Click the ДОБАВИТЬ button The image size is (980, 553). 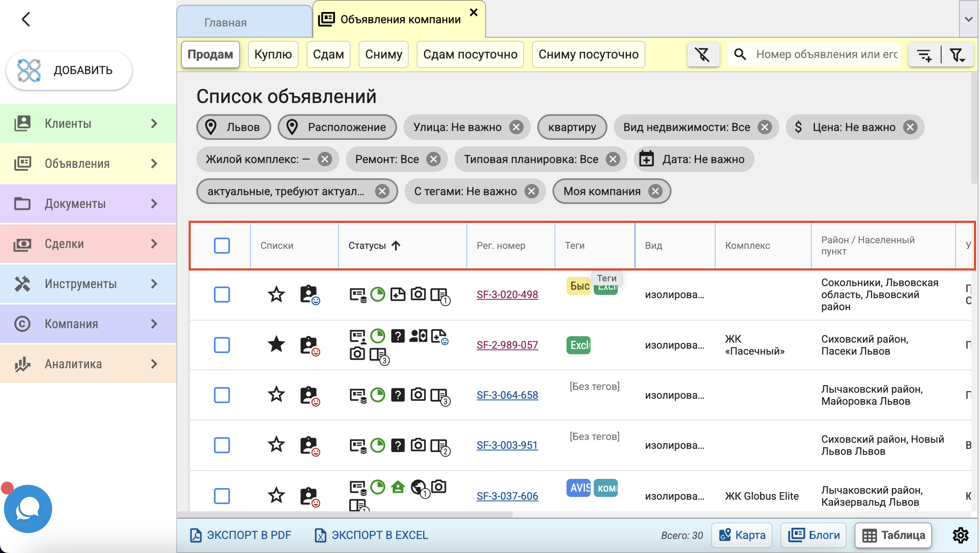69,70
